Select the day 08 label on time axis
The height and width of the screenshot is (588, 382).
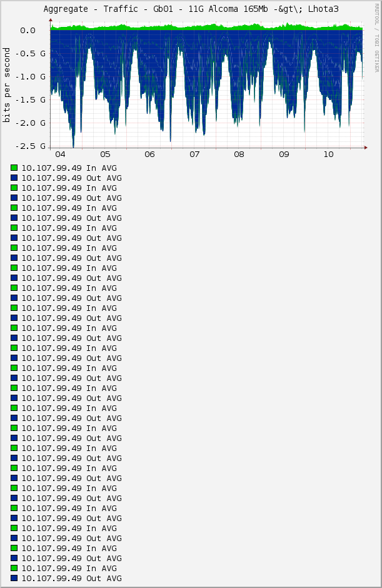[x=239, y=154]
